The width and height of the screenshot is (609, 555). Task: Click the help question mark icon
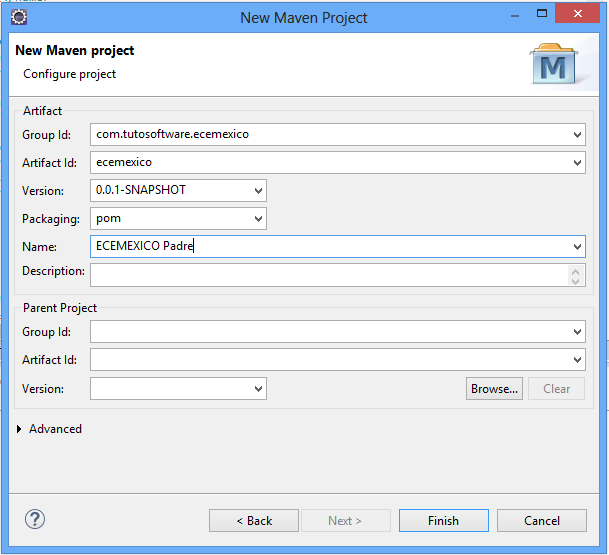pos(35,519)
